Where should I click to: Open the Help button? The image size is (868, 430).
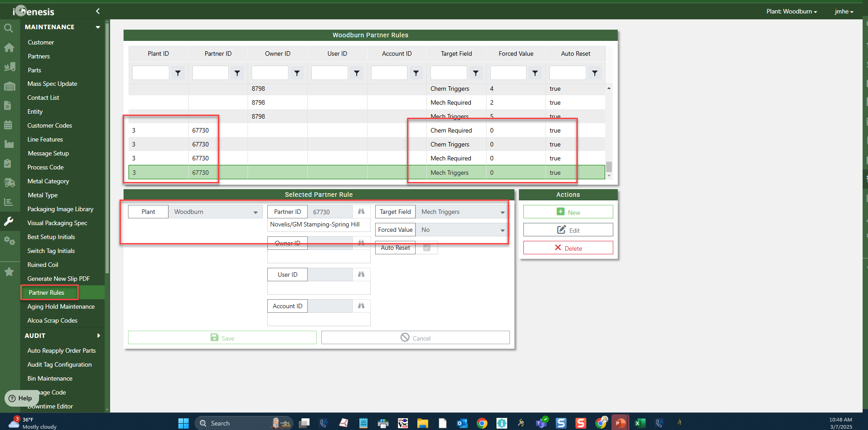click(21, 398)
